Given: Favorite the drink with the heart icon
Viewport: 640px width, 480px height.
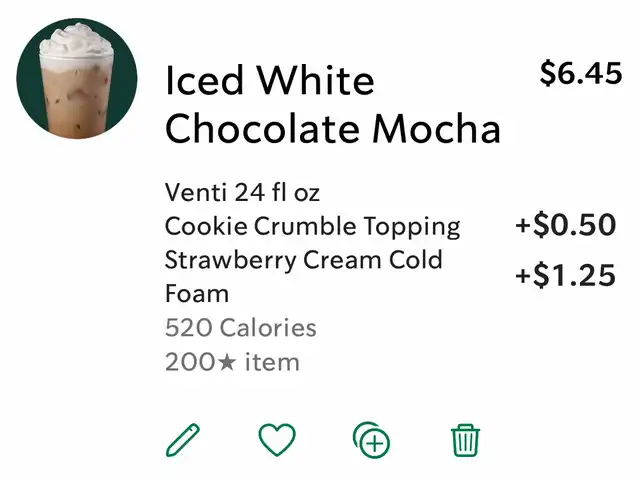Looking at the screenshot, I should [277, 440].
